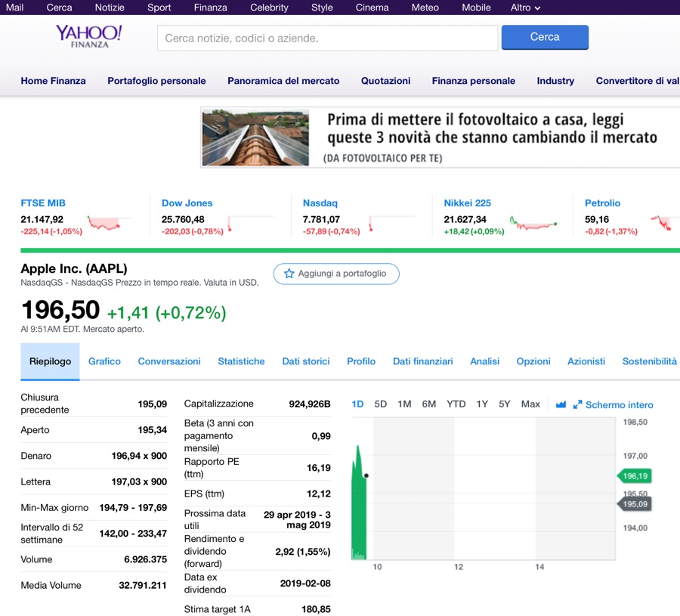Switch to the Analisi tab

coord(484,361)
